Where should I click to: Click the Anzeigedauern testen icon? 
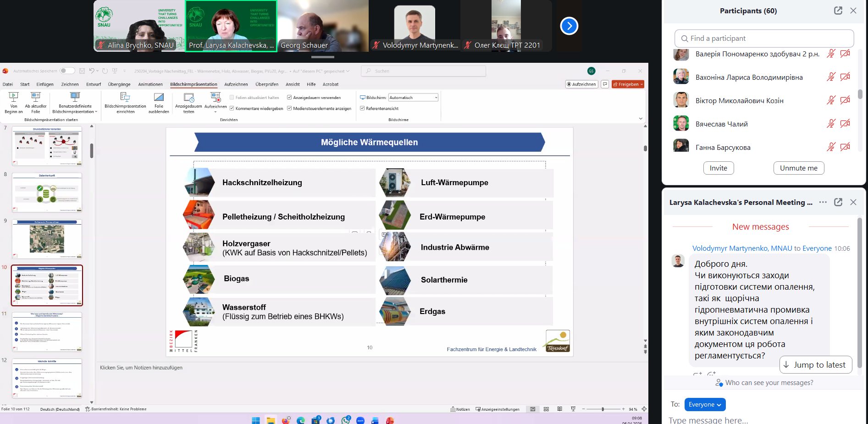click(188, 102)
